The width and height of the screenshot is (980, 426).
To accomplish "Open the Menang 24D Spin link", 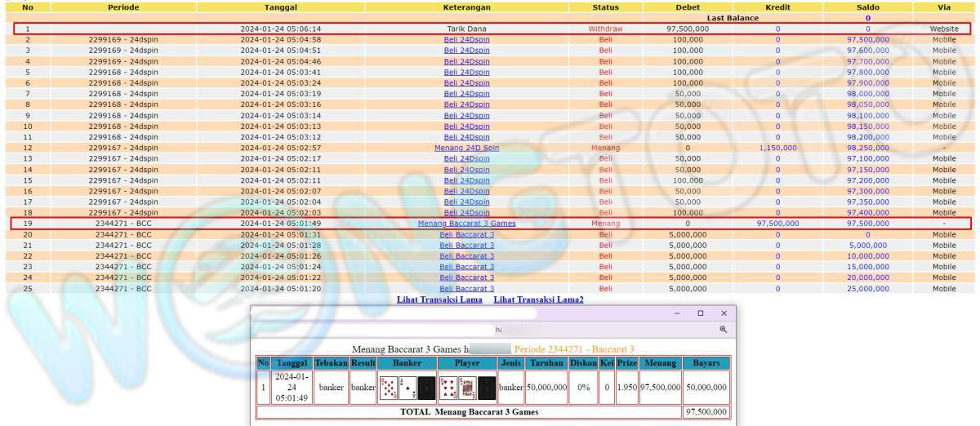I will 466,148.
